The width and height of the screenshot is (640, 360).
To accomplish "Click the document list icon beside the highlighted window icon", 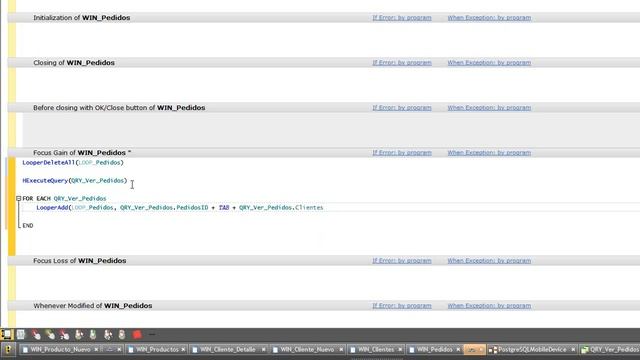I will [x=21, y=335].
